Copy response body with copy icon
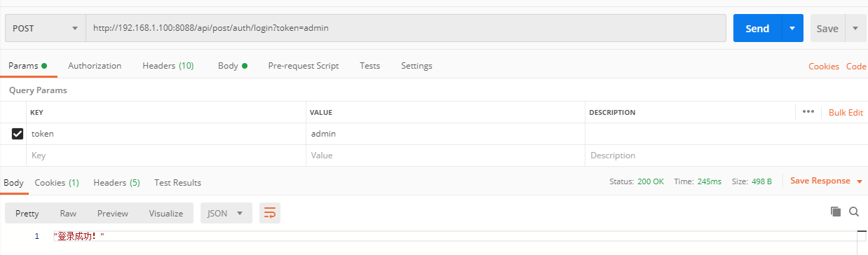Image resolution: width=868 pixels, height=255 pixels. click(835, 212)
